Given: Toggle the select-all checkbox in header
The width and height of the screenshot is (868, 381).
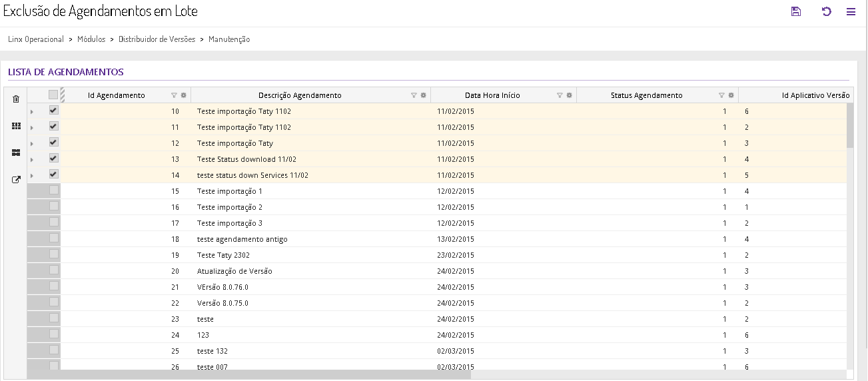Looking at the screenshot, I should pyautogui.click(x=53, y=95).
